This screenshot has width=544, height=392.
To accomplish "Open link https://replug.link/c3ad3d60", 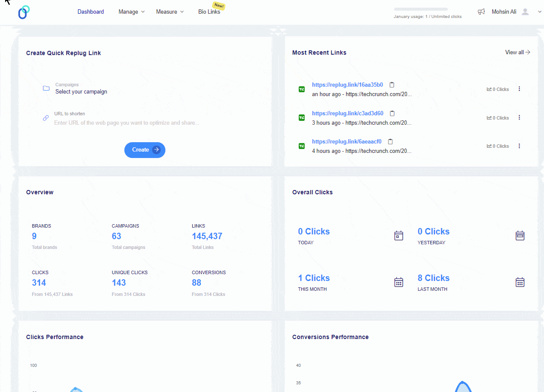I will point(347,114).
